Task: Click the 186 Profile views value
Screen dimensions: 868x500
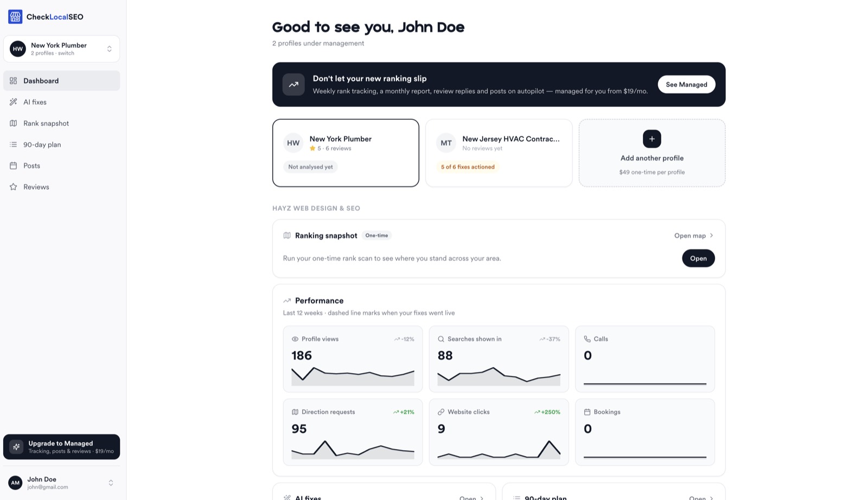Action: pos(302,356)
